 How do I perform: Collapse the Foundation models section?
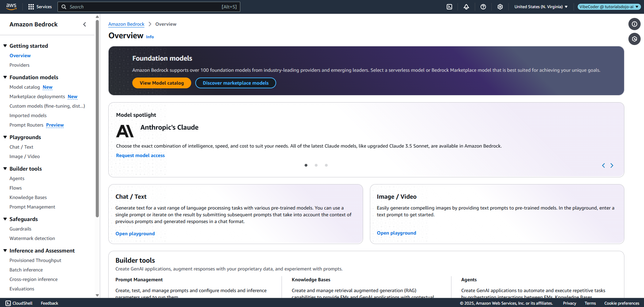coord(5,77)
